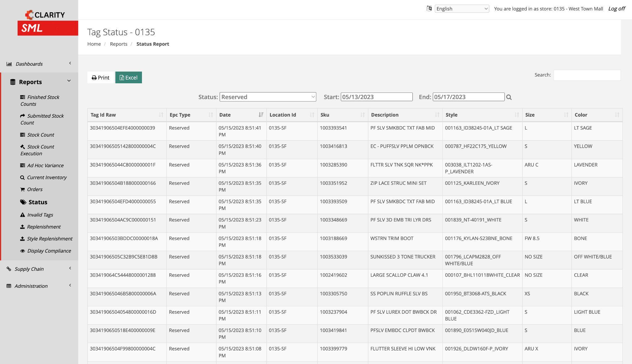
Task: Click the Reports database icon
Action: (x=13, y=82)
